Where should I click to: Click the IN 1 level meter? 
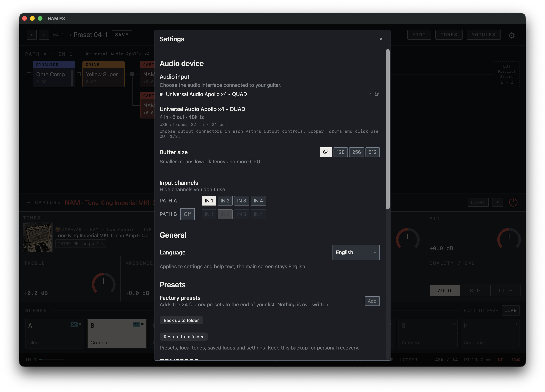(x=52, y=360)
